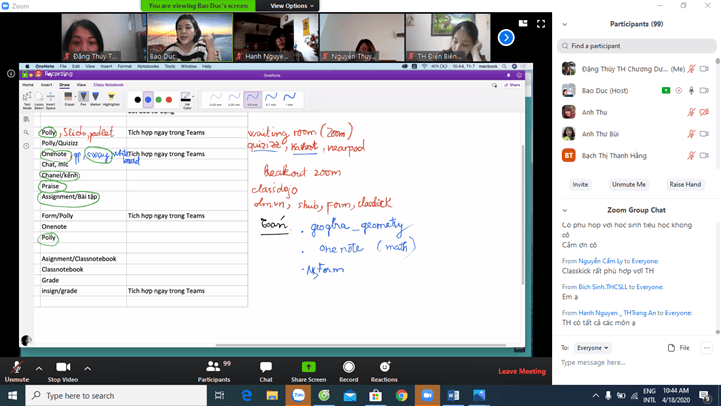The width and height of the screenshot is (721, 406).
Task: Switch video gallery layout view
Action: [522, 24]
